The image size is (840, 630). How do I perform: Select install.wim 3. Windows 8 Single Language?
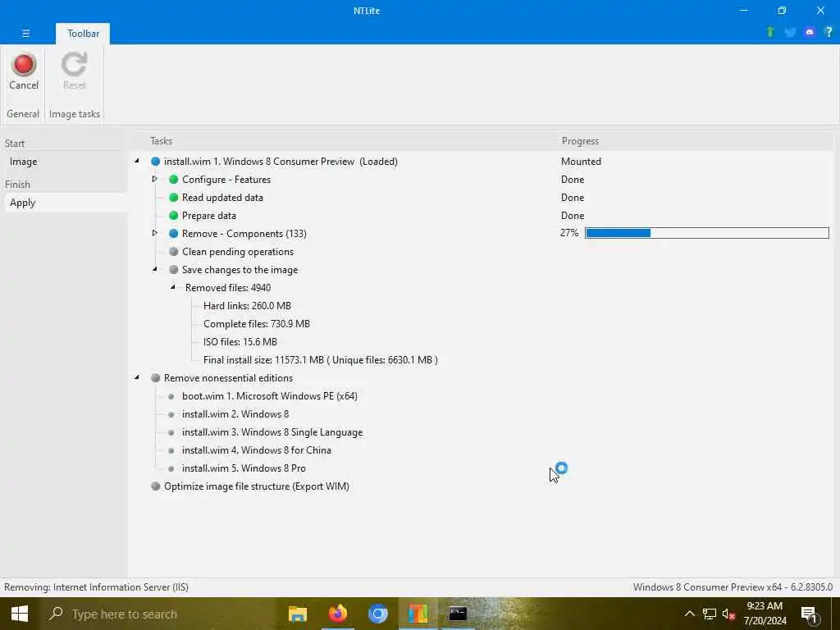pyautogui.click(x=272, y=432)
